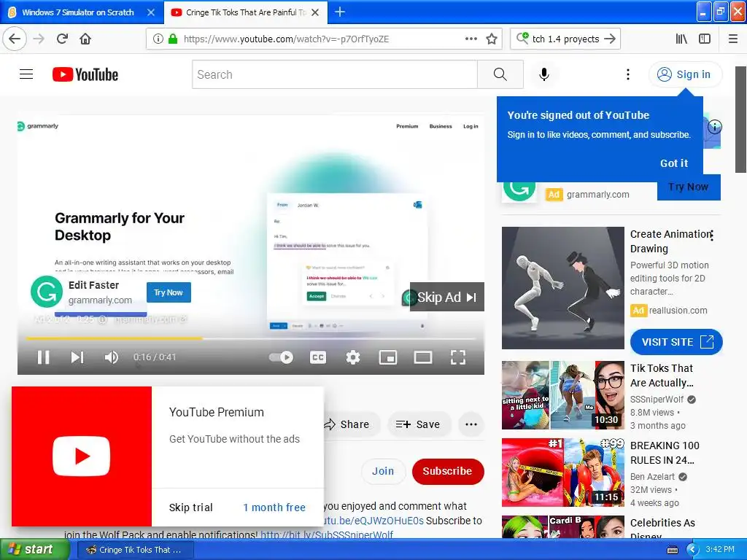Image resolution: width=747 pixels, height=560 pixels.
Task: Open BREAKING 100 RULES IN 24 video title
Action: point(665,453)
